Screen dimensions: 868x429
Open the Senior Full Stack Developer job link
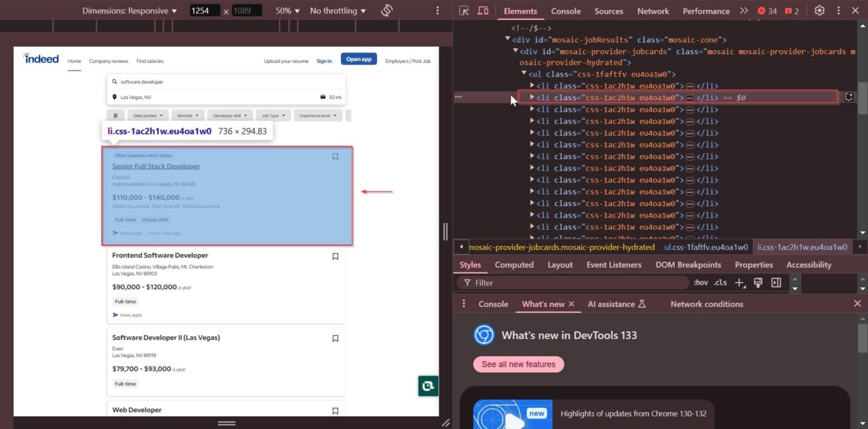tap(156, 166)
